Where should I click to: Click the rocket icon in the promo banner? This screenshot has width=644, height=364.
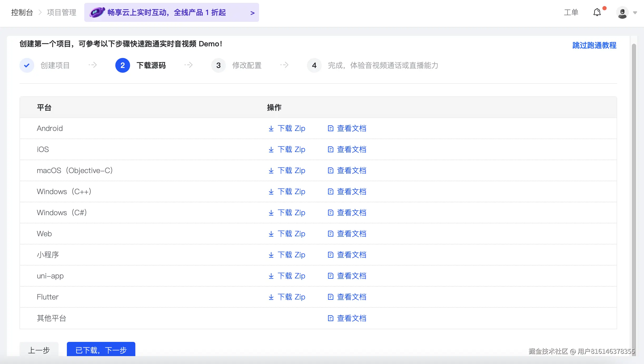pos(97,12)
